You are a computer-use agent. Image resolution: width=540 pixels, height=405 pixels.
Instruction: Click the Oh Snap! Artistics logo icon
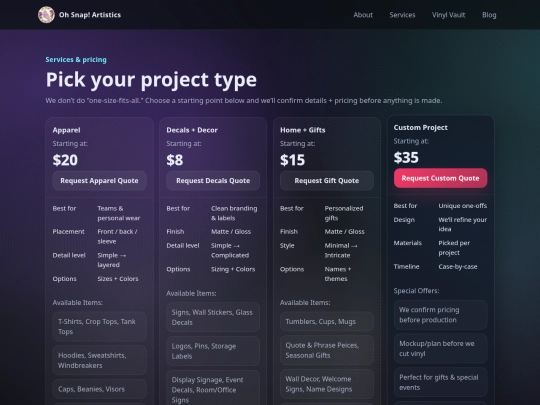pyautogui.click(x=46, y=15)
